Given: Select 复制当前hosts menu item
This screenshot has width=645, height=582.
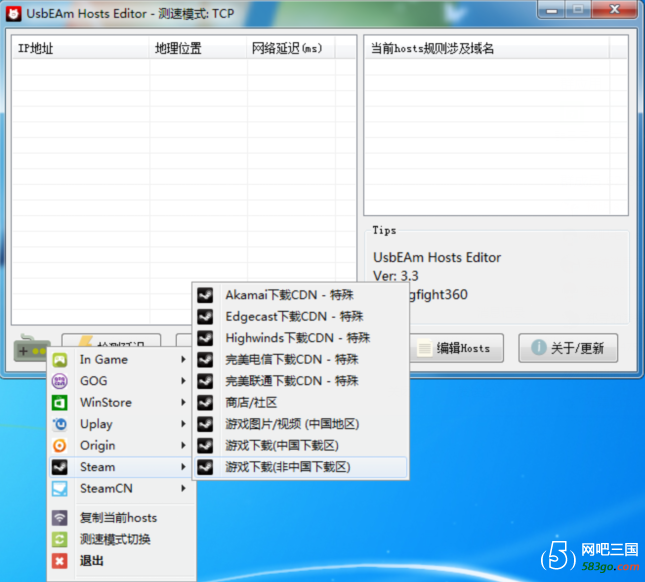Looking at the screenshot, I should [121, 518].
